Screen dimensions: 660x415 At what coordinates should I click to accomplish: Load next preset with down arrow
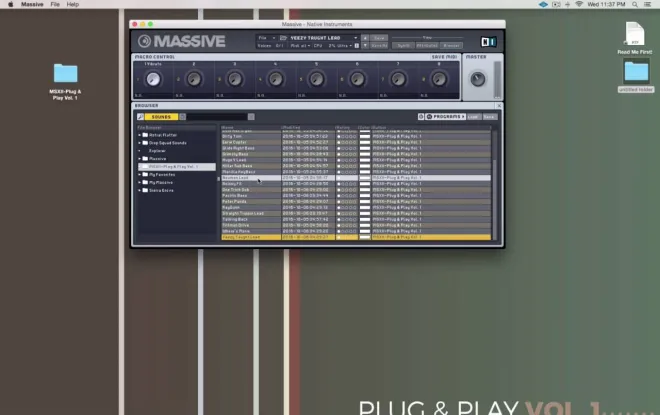pos(365,45)
